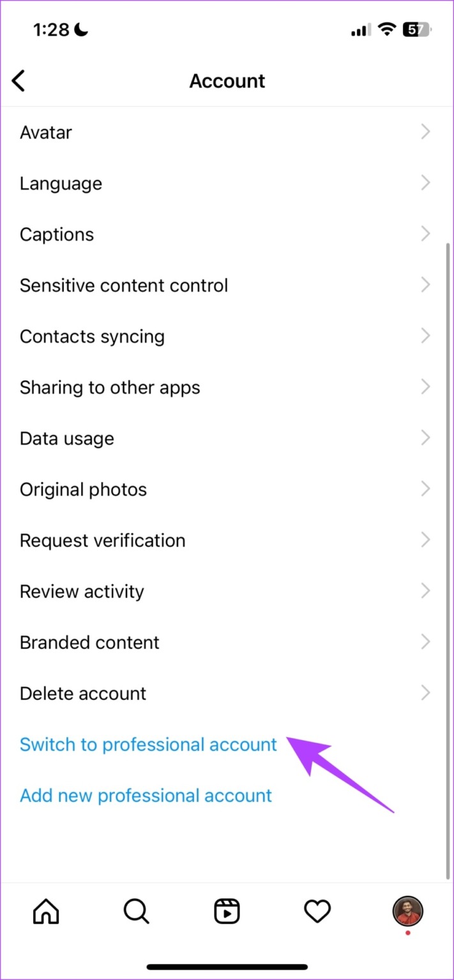The image size is (454, 980).
Task: Tap the Wi-Fi status icon
Action: 387,29
